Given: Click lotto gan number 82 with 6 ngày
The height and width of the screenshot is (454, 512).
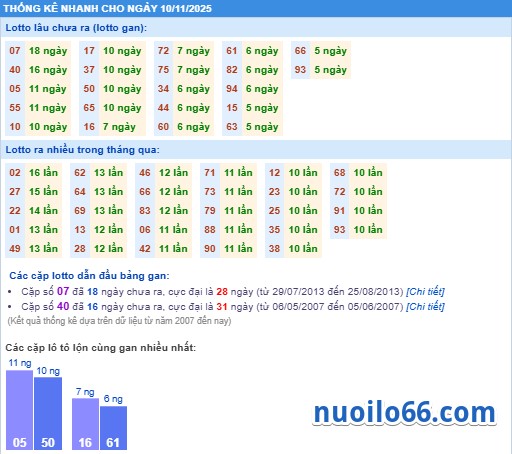Looking at the screenshot, I should [x=232, y=70].
